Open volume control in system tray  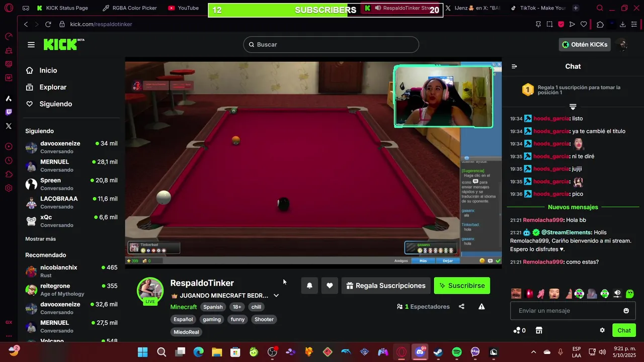pos(601,352)
